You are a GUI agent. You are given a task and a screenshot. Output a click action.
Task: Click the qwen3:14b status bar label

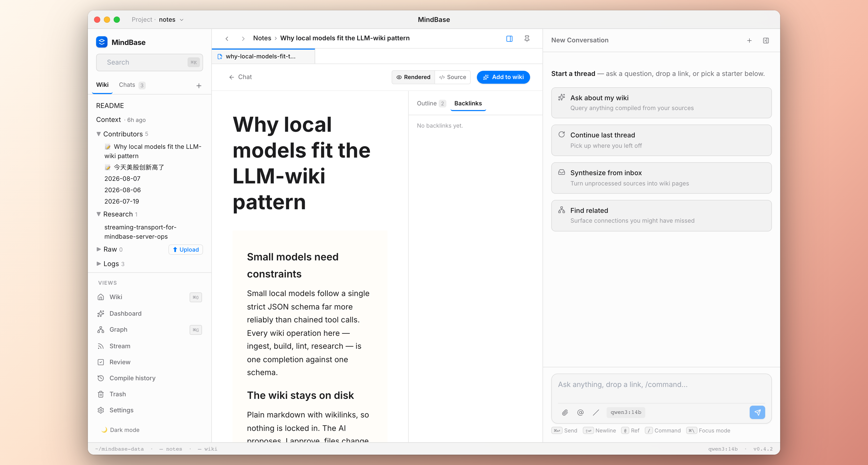[x=723, y=449]
